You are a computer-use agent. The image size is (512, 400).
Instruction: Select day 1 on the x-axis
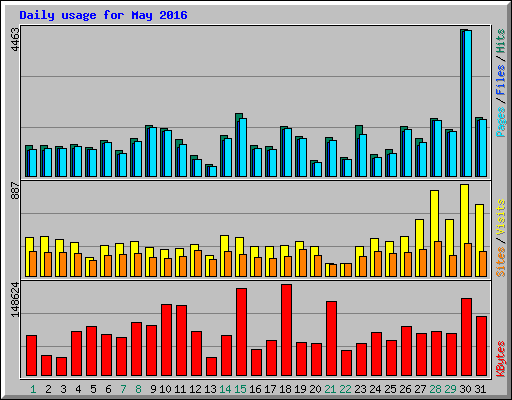[x=33, y=389]
